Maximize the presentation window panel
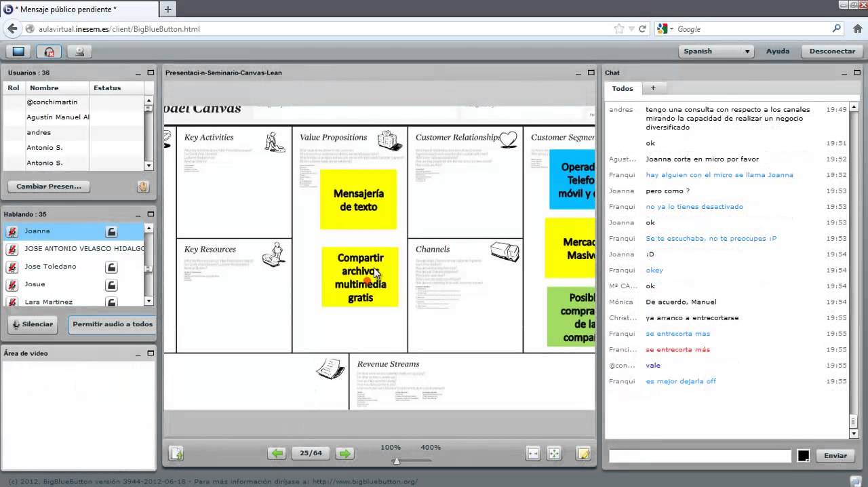The image size is (868, 487). pyautogui.click(x=590, y=73)
